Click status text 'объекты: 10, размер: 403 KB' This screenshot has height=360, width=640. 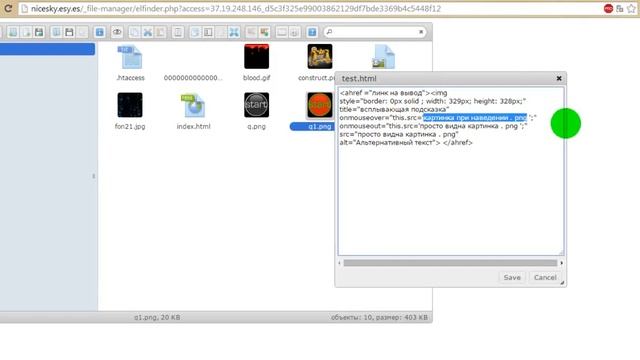pos(379,317)
